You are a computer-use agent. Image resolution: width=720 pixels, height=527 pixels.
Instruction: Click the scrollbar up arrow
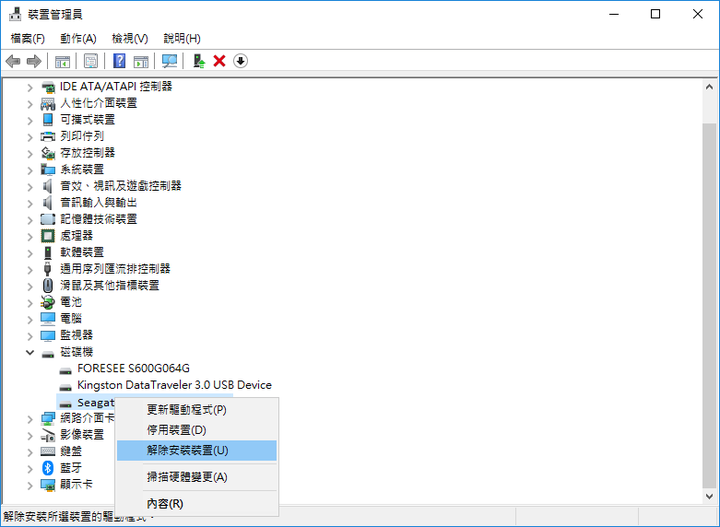click(x=709, y=87)
